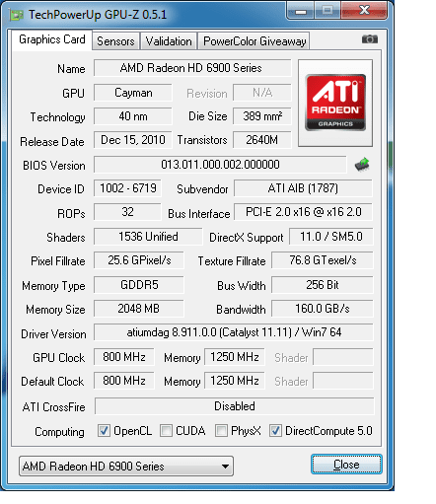
Task: Click the Default Clock row Memory value 1250 MHz
Action: coord(235,381)
